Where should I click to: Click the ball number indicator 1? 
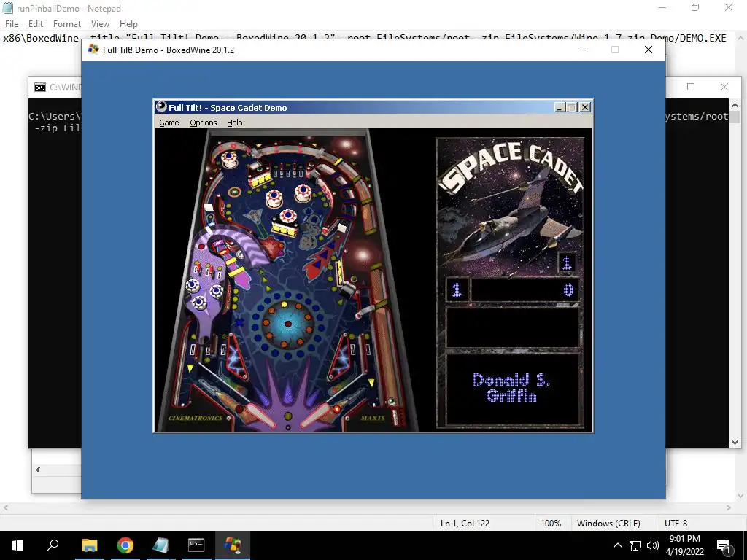(566, 262)
